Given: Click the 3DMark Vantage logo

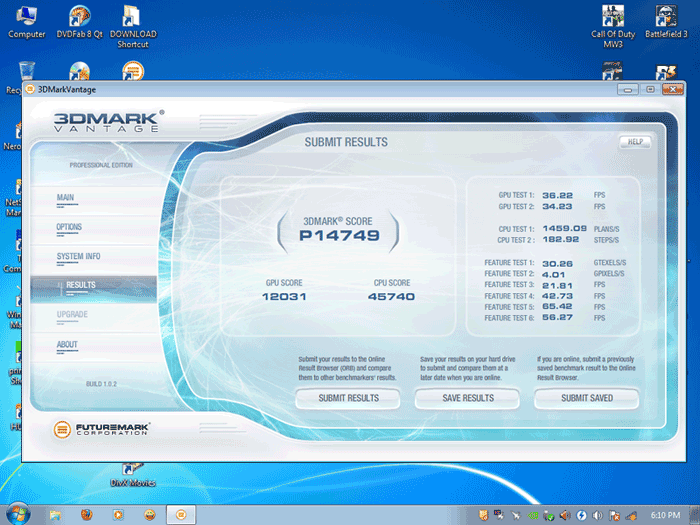Looking at the screenshot, I should (108, 121).
